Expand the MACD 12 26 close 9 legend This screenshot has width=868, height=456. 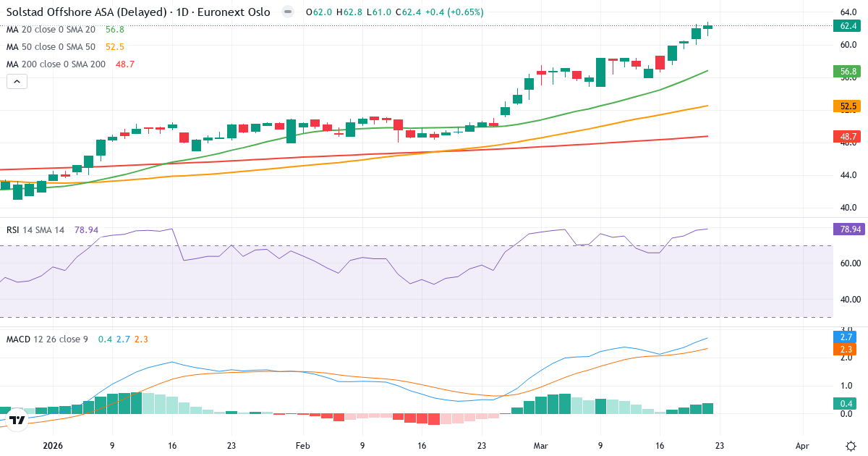pyautogui.click(x=48, y=339)
